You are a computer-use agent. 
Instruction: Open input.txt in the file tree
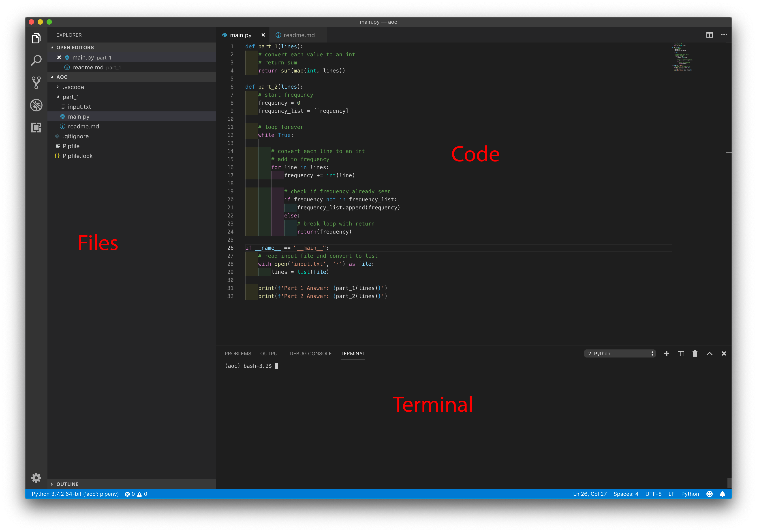coord(132,107)
